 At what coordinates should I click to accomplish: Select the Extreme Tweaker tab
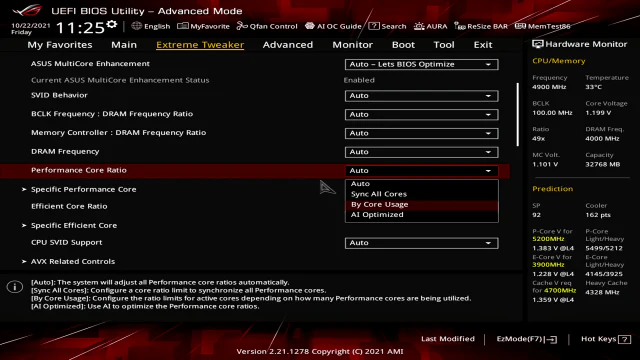coord(200,44)
